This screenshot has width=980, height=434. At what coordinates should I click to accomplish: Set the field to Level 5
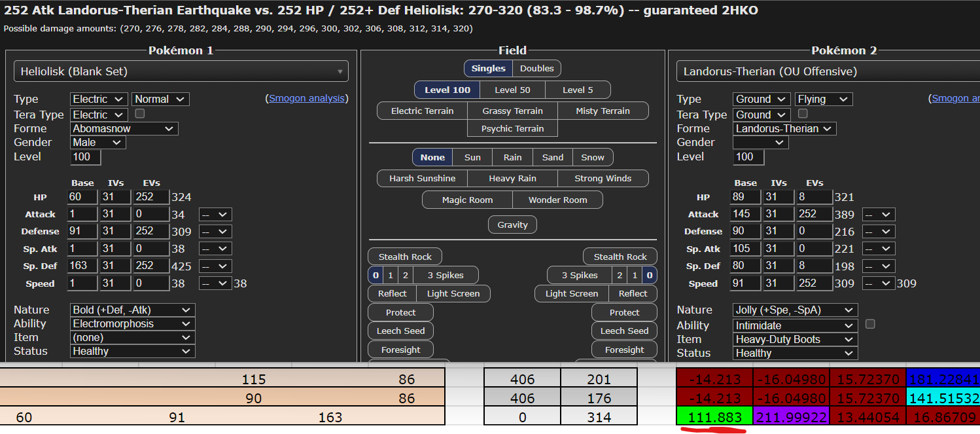(x=578, y=90)
